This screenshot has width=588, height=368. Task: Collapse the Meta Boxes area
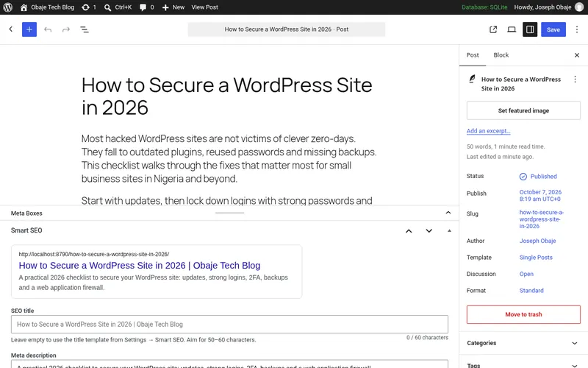point(448,213)
